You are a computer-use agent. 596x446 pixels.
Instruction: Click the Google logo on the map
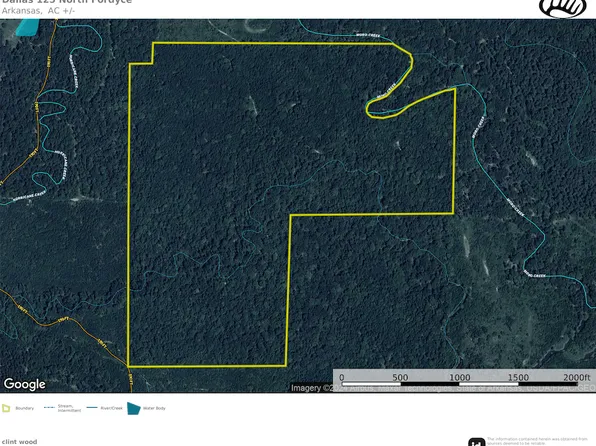tap(25, 384)
